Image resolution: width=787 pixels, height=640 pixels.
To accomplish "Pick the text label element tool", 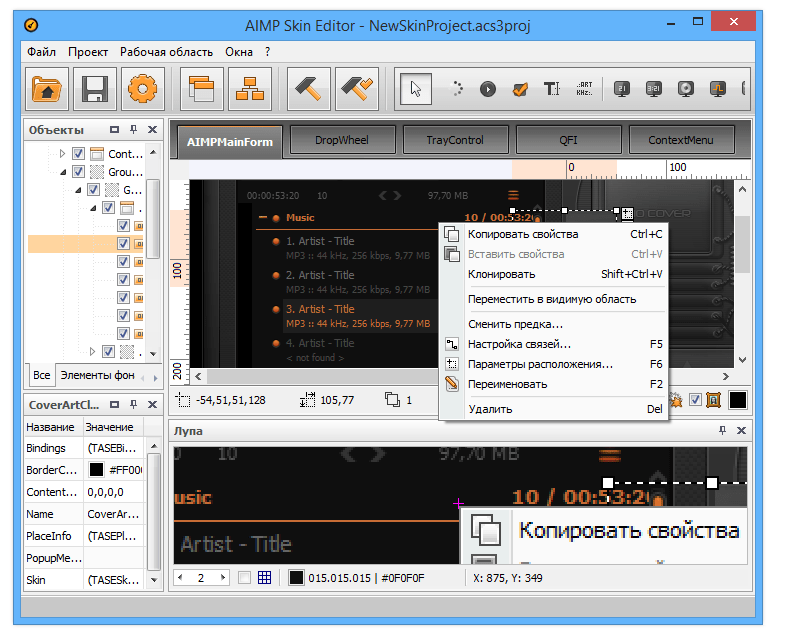I will [x=552, y=89].
